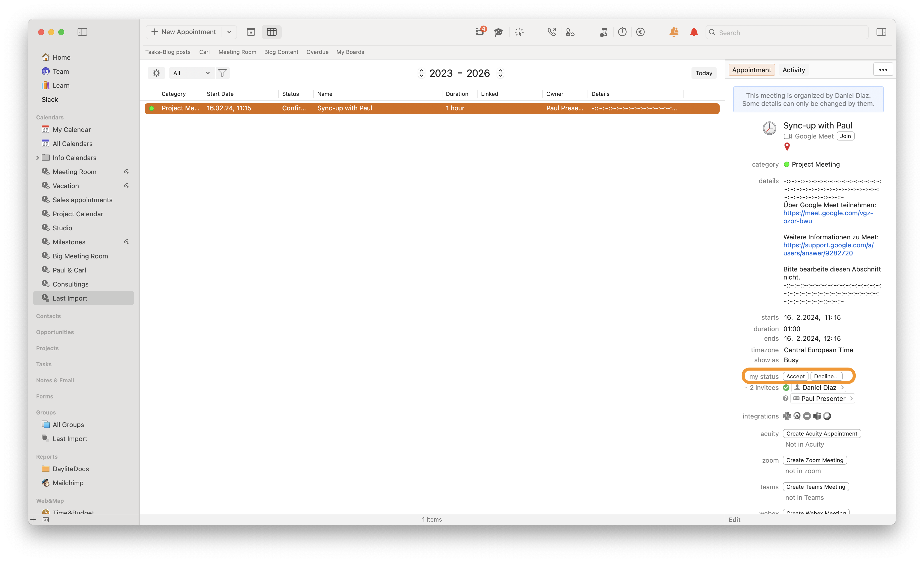Click the euro currency toolbar icon
Screen dimensions: 924x562
pyautogui.click(x=640, y=32)
